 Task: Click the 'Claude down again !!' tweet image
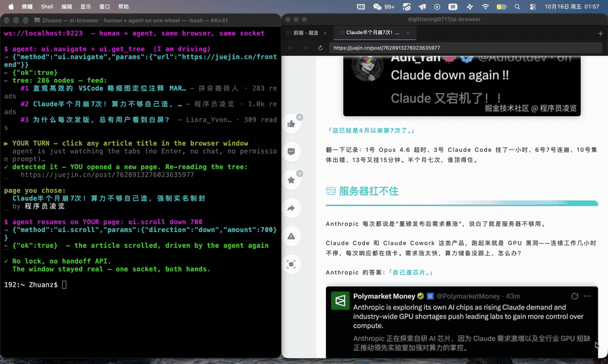462,86
